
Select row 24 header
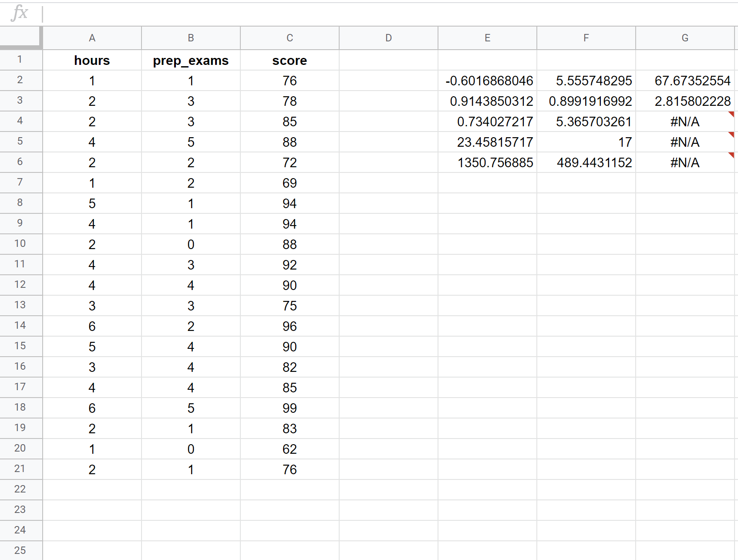[21, 531]
